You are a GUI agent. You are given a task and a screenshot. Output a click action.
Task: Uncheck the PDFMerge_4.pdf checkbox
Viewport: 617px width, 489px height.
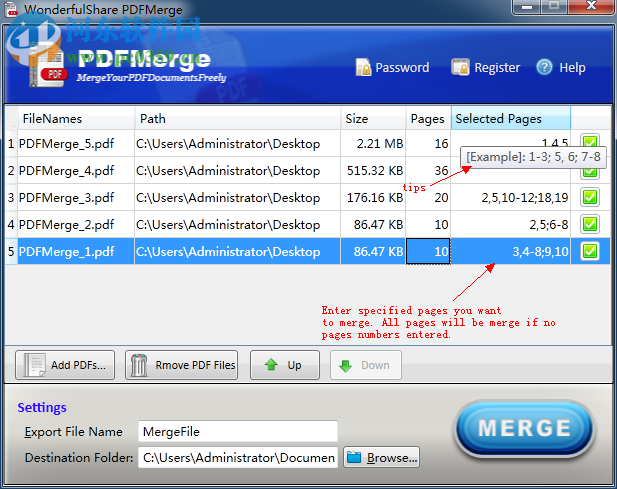(590, 172)
